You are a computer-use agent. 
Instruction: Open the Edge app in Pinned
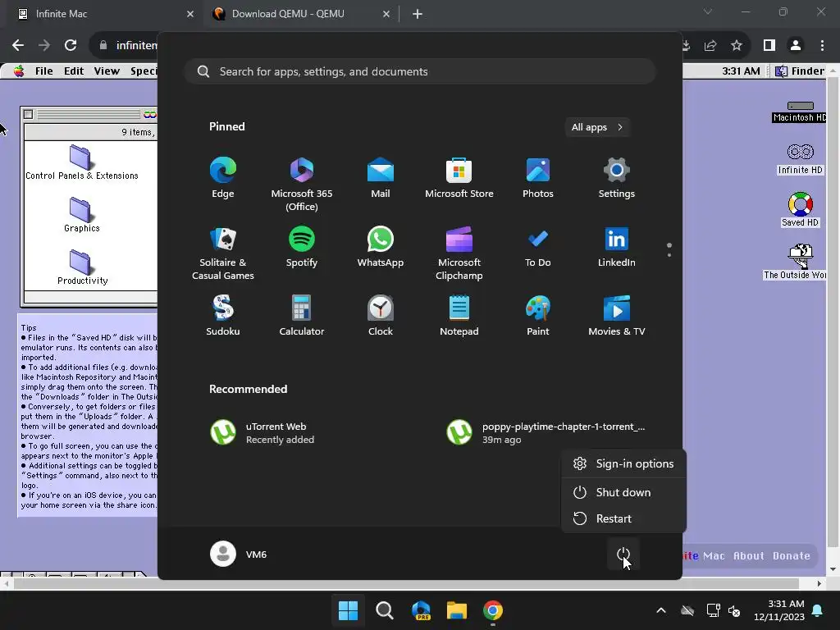click(x=223, y=178)
